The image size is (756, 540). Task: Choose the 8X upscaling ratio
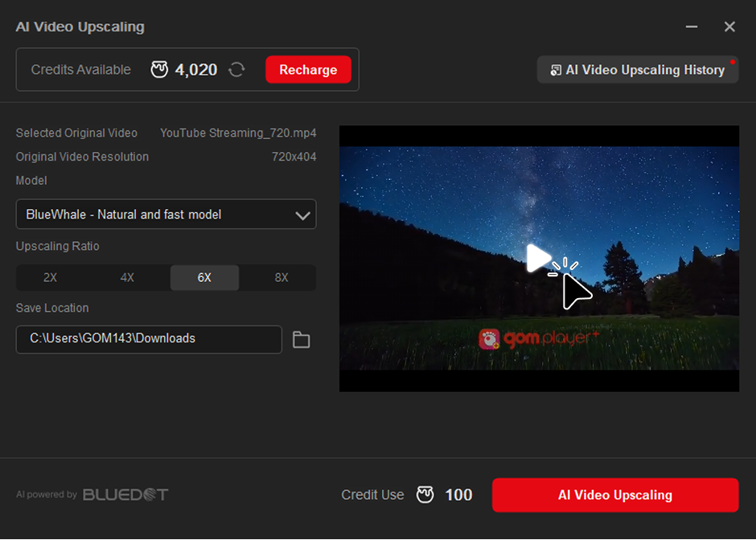(x=281, y=278)
